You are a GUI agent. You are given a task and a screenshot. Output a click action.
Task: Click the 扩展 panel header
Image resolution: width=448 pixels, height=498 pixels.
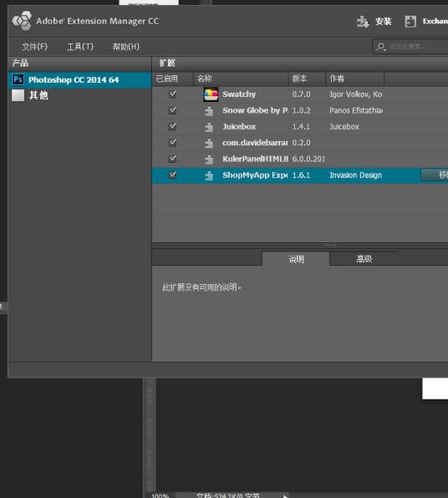pyautogui.click(x=300, y=63)
